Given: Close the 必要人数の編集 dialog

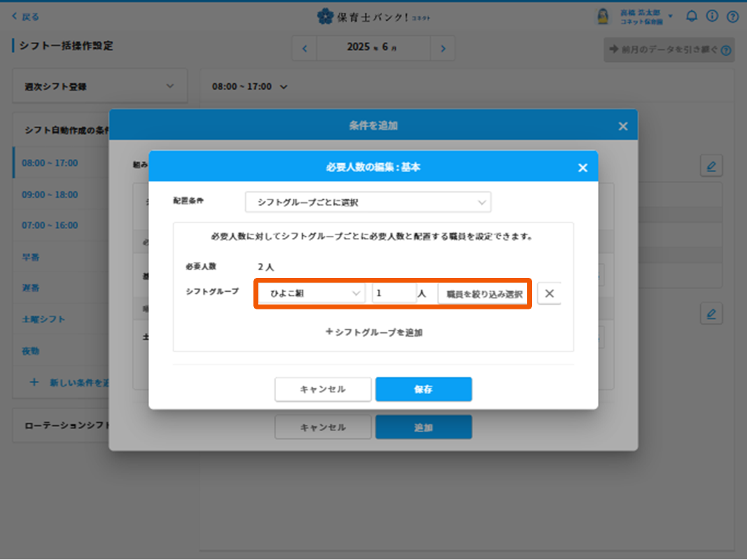Looking at the screenshot, I should (x=582, y=168).
